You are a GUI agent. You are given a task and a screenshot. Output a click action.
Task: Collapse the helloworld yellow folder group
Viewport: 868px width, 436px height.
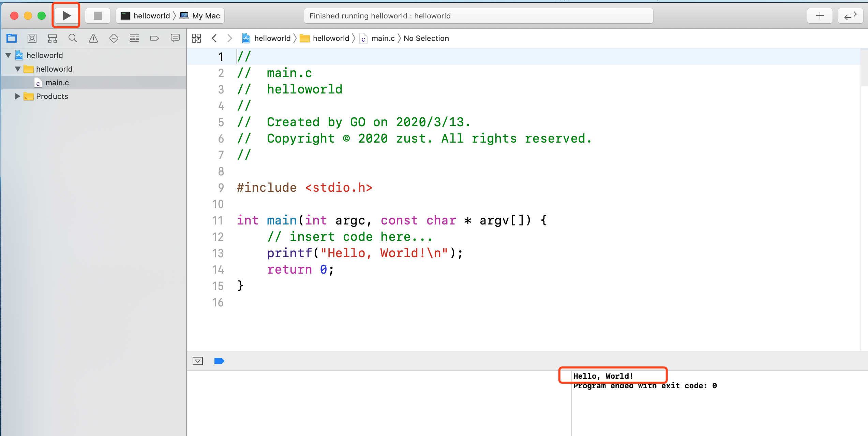(x=18, y=69)
